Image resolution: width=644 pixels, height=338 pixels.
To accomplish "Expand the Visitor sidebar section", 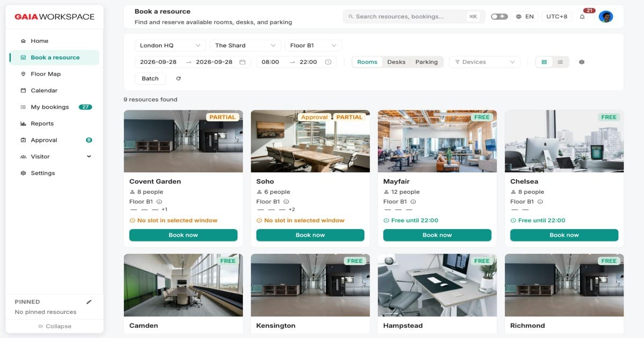I will (x=54, y=157).
